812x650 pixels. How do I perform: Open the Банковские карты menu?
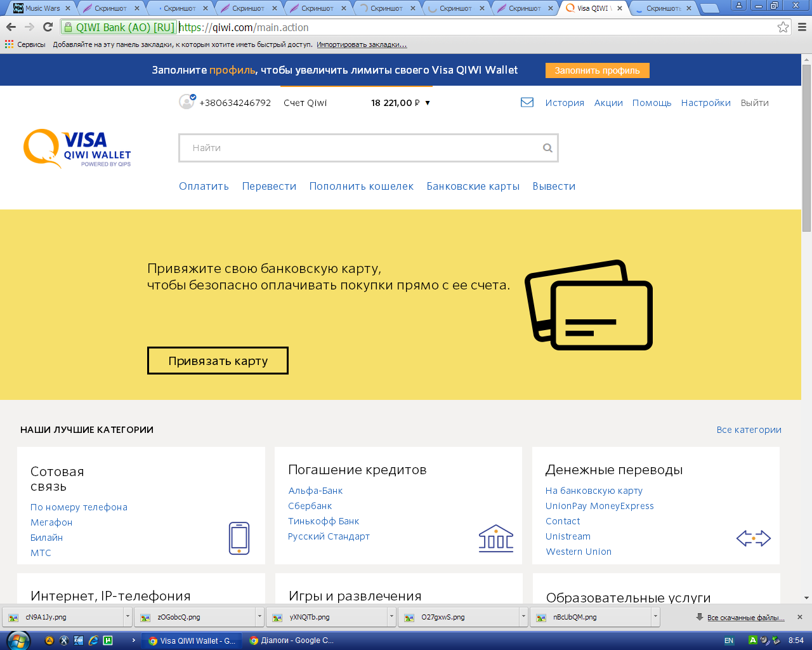coord(473,186)
